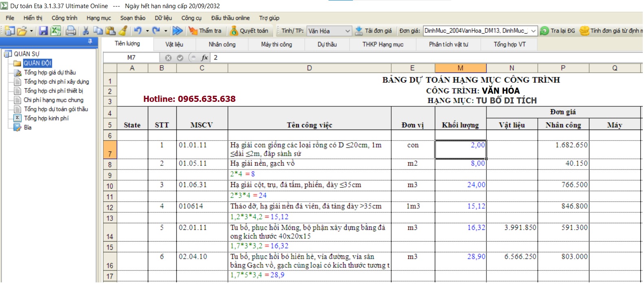
Task: Click the blue double-arrow forward icon
Action: click(177, 31)
